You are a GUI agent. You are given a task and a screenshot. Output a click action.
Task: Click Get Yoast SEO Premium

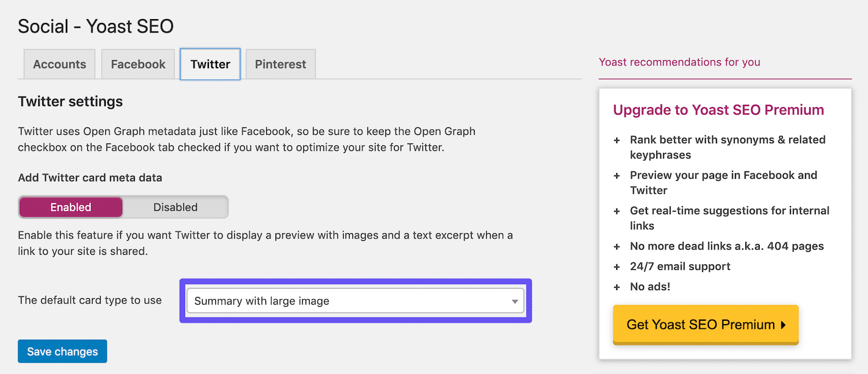tap(705, 325)
